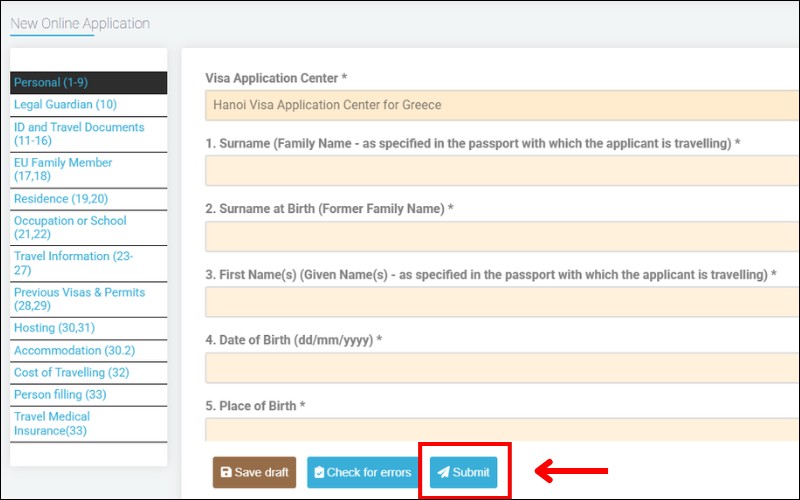Screen dimensions: 800x500
Task: Select the EU Family Member section
Action: pos(88,169)
